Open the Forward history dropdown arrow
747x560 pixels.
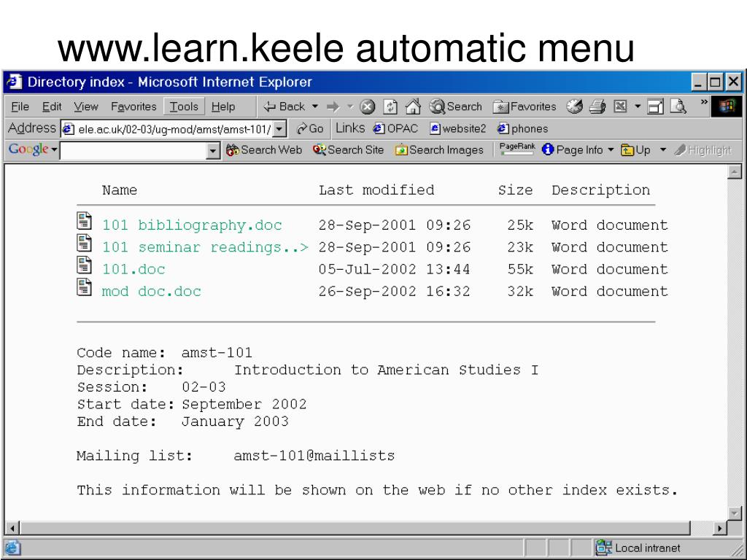click(350, 106)
